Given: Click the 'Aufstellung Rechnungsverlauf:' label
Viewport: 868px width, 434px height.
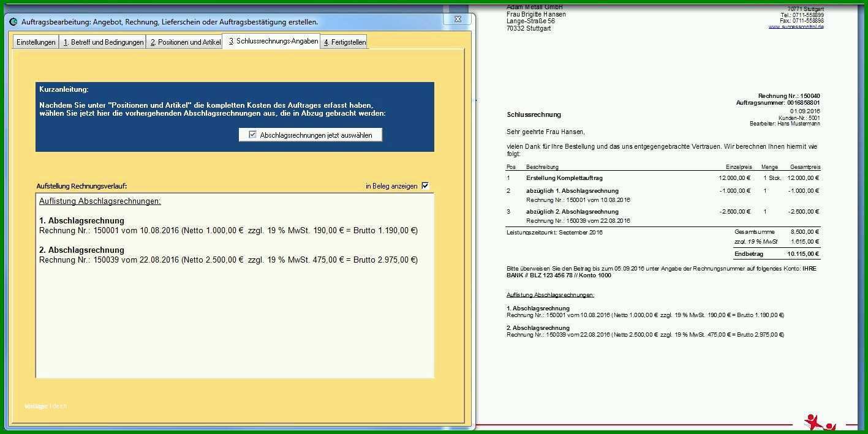Looking at the screenshot, I should coord(81,185).
